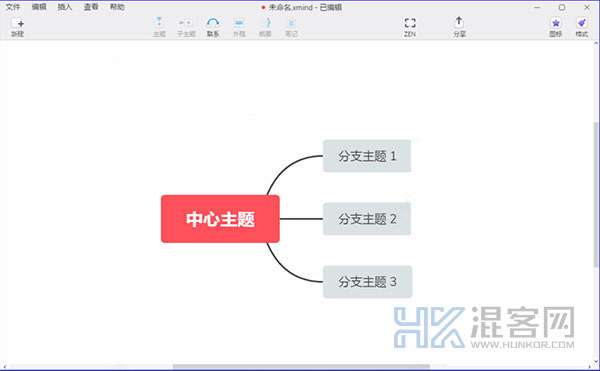Image resolution: width=600 pixels, height=371 pixels.
Task: Click the 主题 topic toolbar icon
Action: coord(159,27)
